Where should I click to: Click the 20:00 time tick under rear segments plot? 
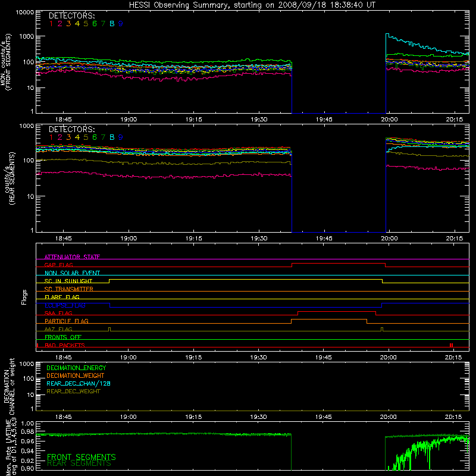[389, 239]
